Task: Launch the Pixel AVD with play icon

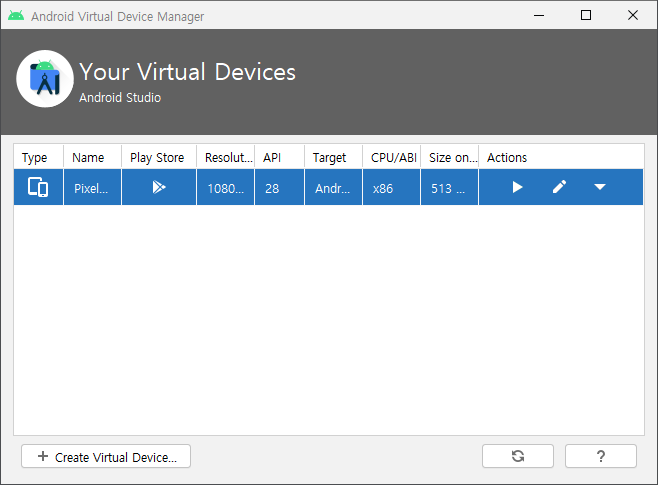Action: click(x=517, y=187)
